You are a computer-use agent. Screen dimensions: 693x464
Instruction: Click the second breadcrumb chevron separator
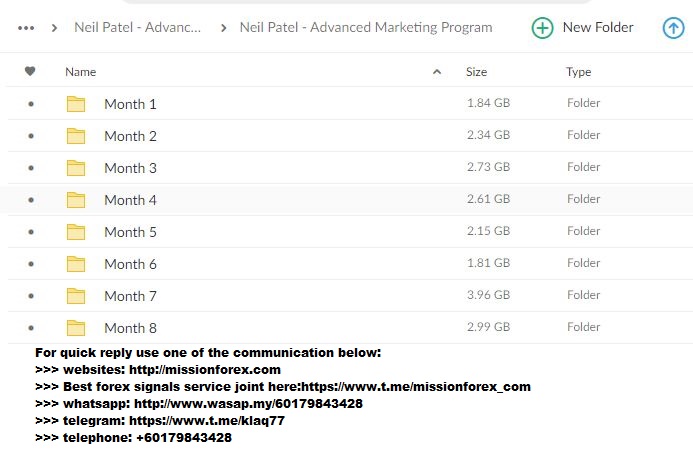[224, 28]
